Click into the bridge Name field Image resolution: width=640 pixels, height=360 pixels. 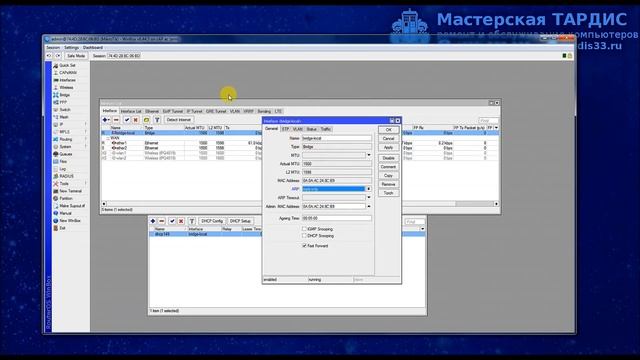coord(337,138)
